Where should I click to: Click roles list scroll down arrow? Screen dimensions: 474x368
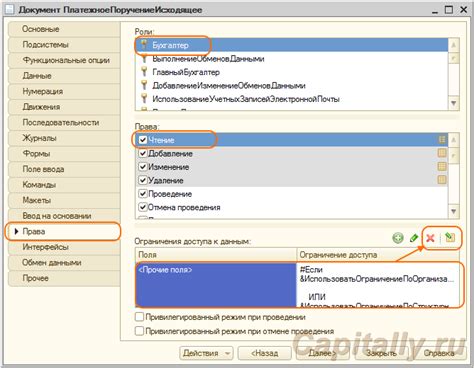tap(453, 103)
